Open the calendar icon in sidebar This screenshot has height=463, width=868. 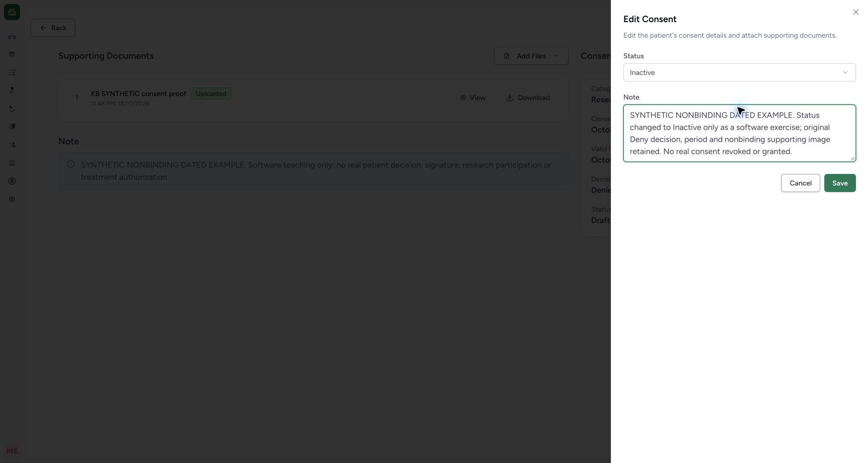pos(12,54)
